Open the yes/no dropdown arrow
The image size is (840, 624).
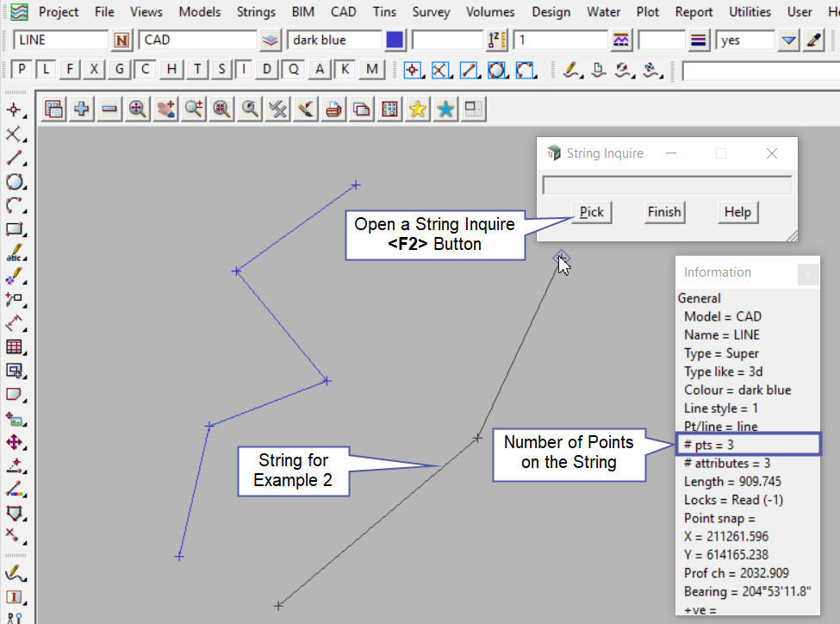pyautogui.click(x=788, y=41)
